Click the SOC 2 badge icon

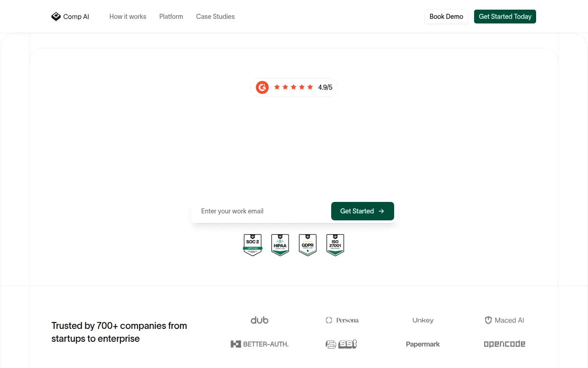click(253, 245)
